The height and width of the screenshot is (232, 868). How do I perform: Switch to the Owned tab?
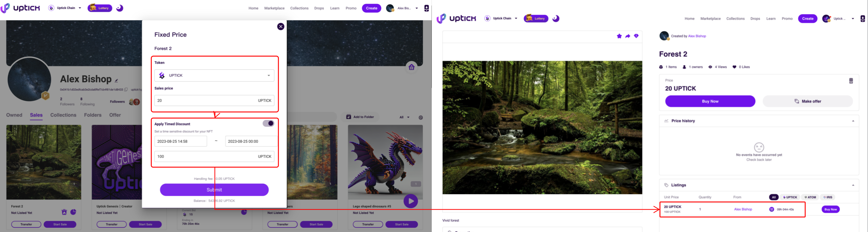point(14,115)
